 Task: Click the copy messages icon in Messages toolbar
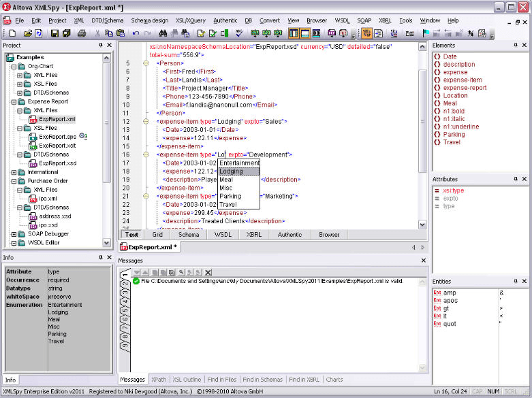[172, 272]
